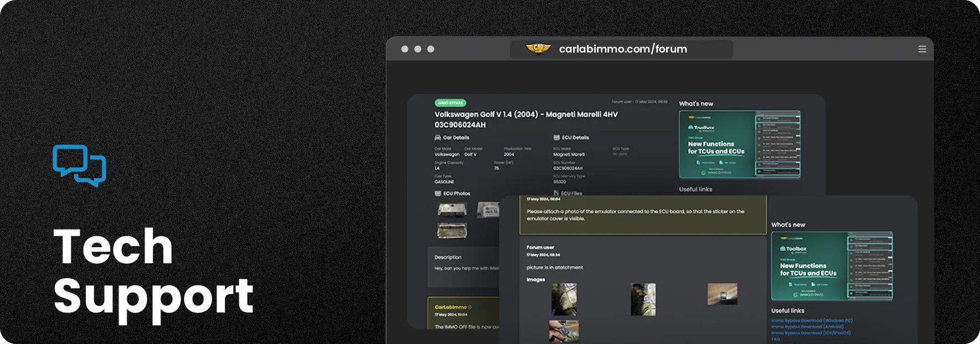Image resolution: width=980 pixels, height=344 pixels.
Task: Click the icon beside ECU Photos
Action: pyautogui.click(x=437, y=194)
